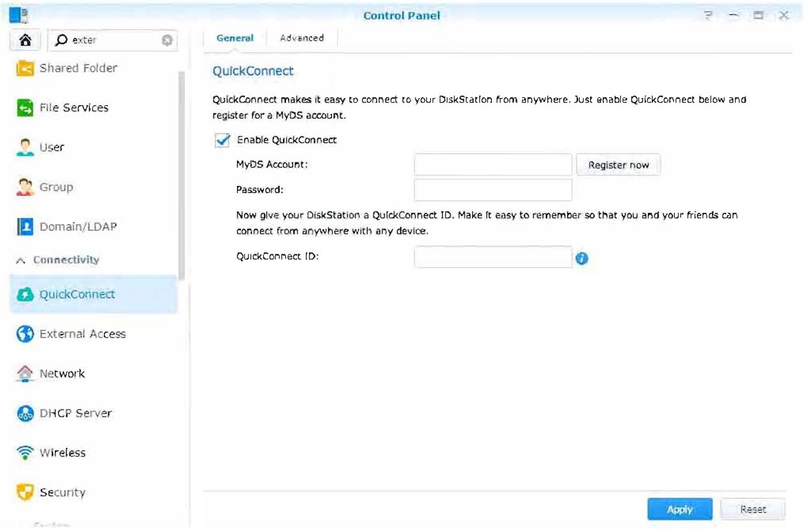Screen dimensions: 806x532
Task: Clear the search text with the X icon
Action: click(x=167, y=40)
